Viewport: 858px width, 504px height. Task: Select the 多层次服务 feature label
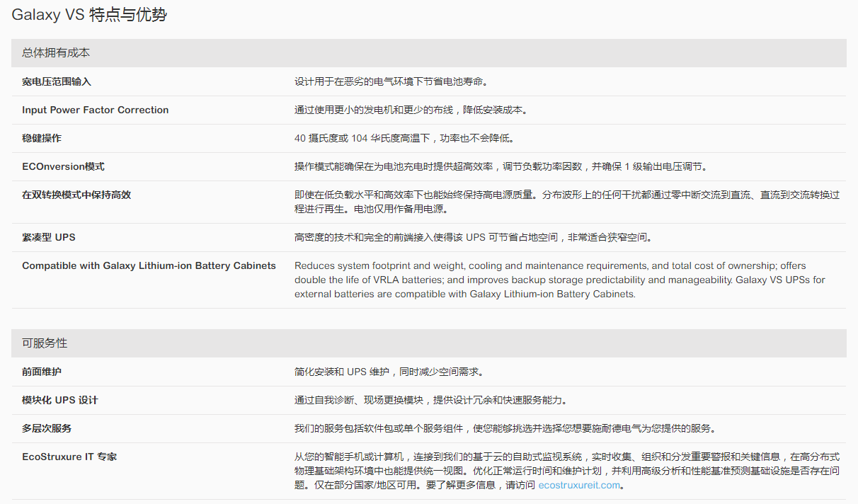[47, 429]
